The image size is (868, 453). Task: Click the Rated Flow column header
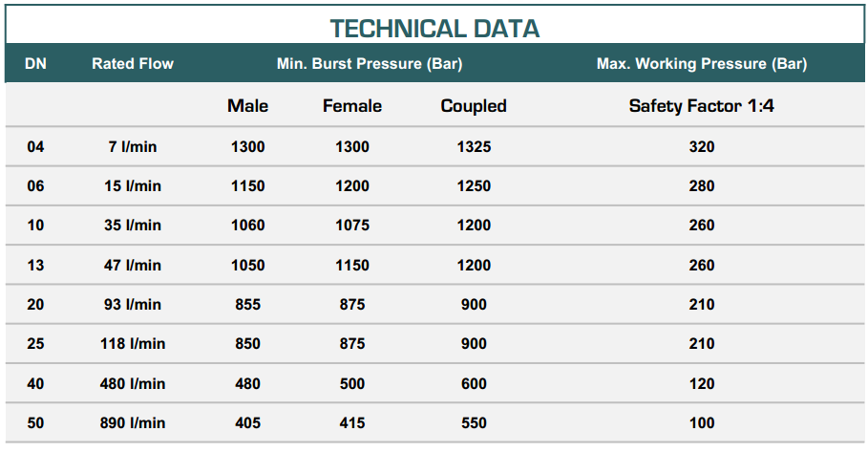[133, 64]
